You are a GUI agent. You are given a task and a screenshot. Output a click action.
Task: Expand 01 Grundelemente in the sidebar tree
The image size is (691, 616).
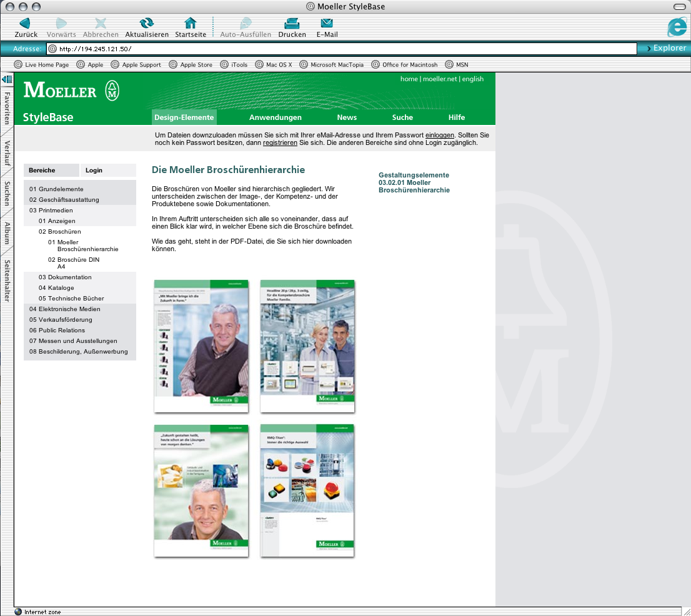[56, 189]
